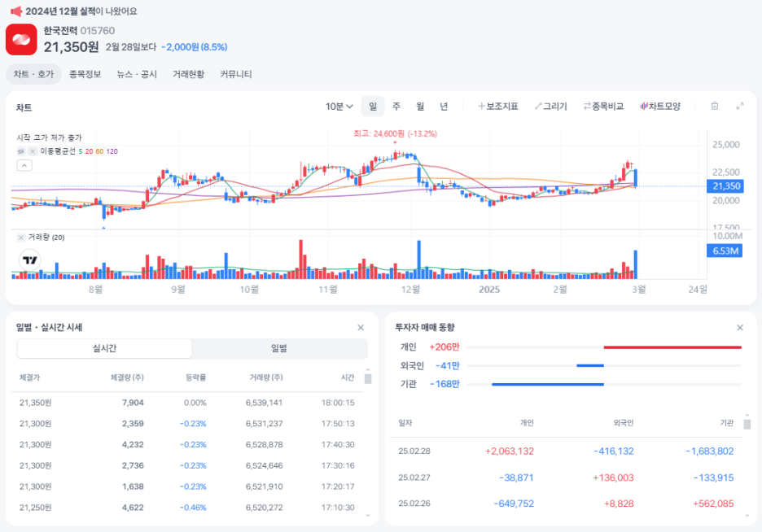This screenshot has width=762, height=532.
Task: Click the 외국인 blue net-sell bar
Action: (x=590, y=365)
